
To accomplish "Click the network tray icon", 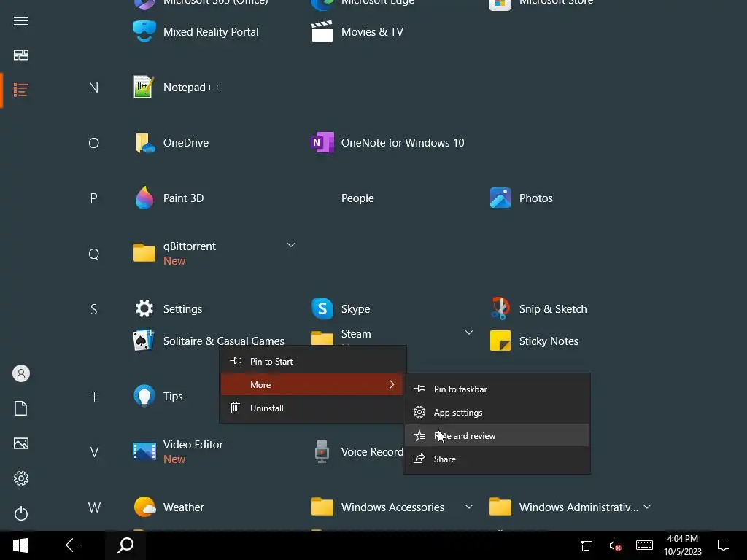I will [587, 545].
